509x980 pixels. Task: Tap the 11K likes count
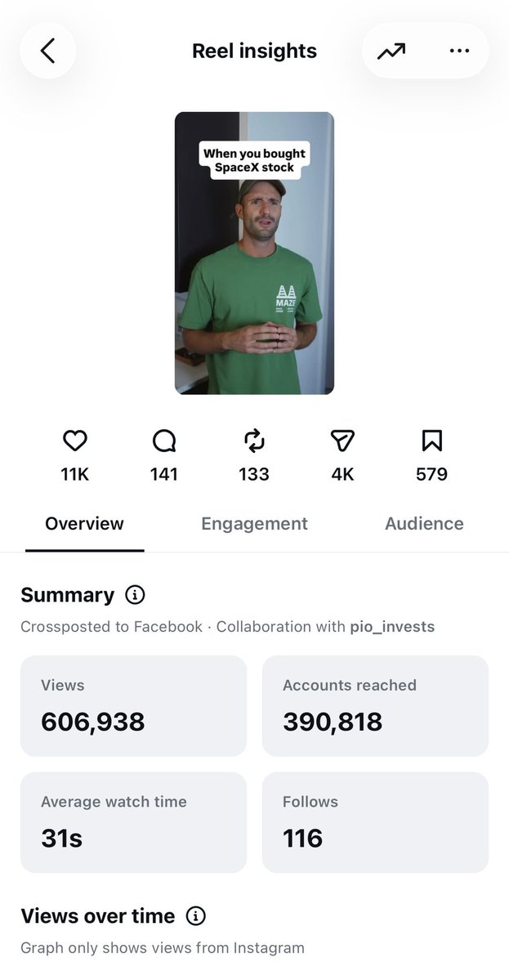pos(75,474)
